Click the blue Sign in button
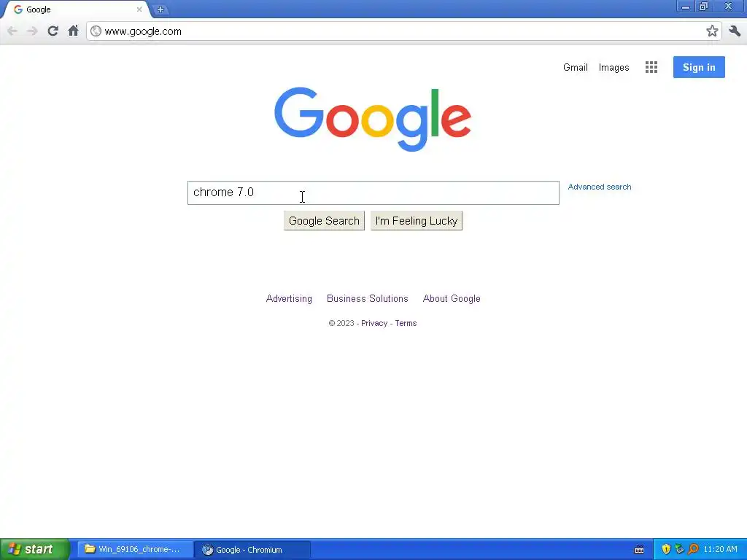 click(x=699, y=67)
